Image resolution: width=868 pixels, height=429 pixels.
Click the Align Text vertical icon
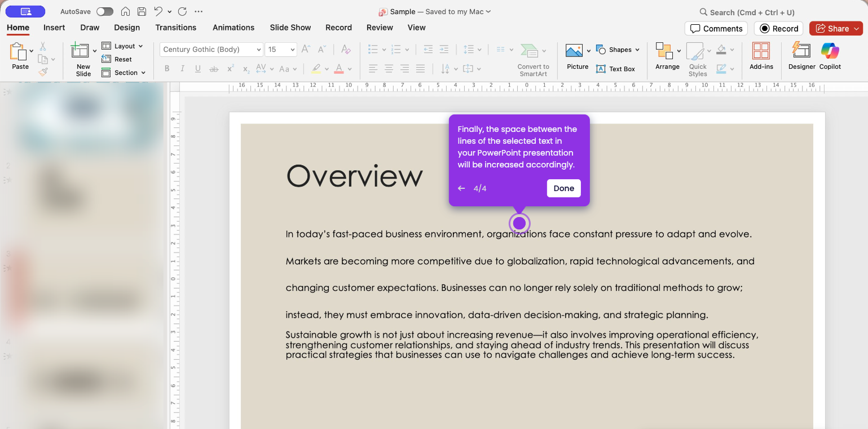(468, 69)
